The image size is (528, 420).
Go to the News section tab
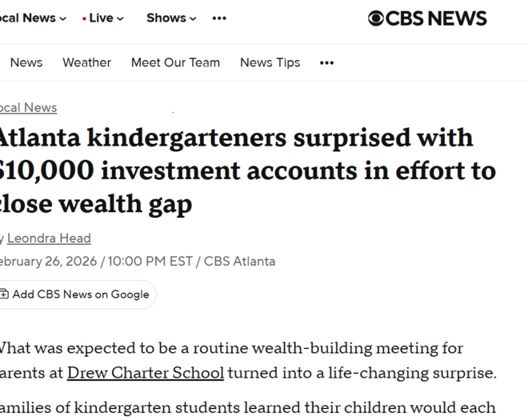26,62
